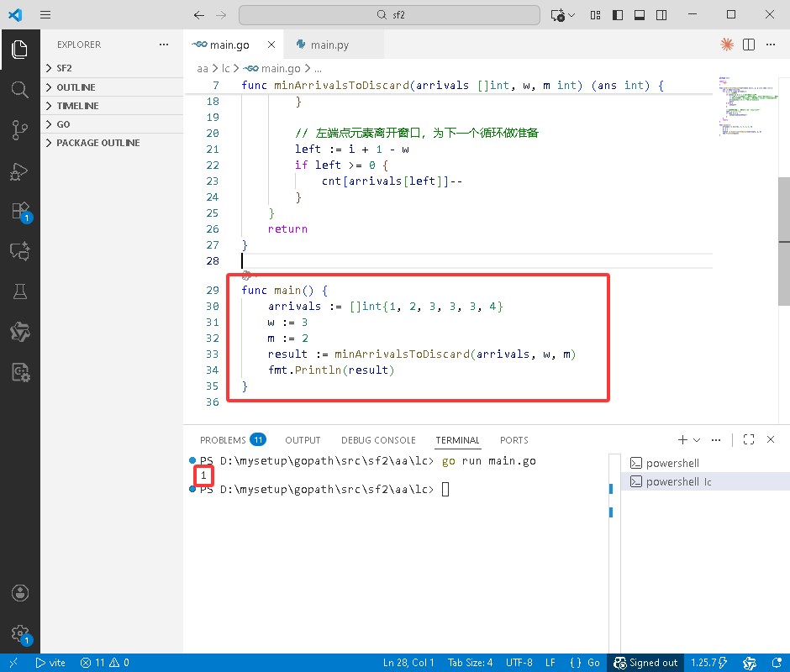This screenshot has width=790, height=672.
Task: Toggle the Primary Side Bar visibility
Action: [x=617, y=15]
